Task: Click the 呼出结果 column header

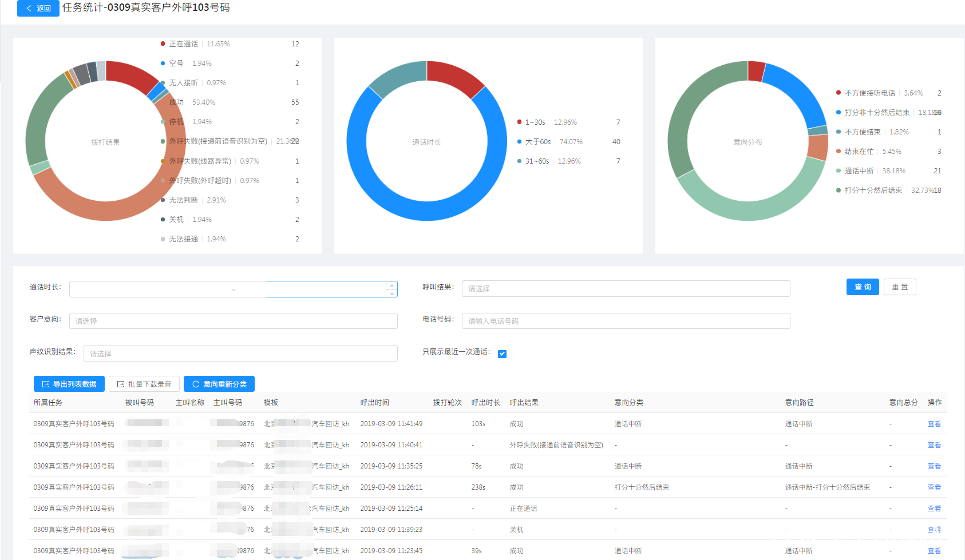Action: point(524,403)
